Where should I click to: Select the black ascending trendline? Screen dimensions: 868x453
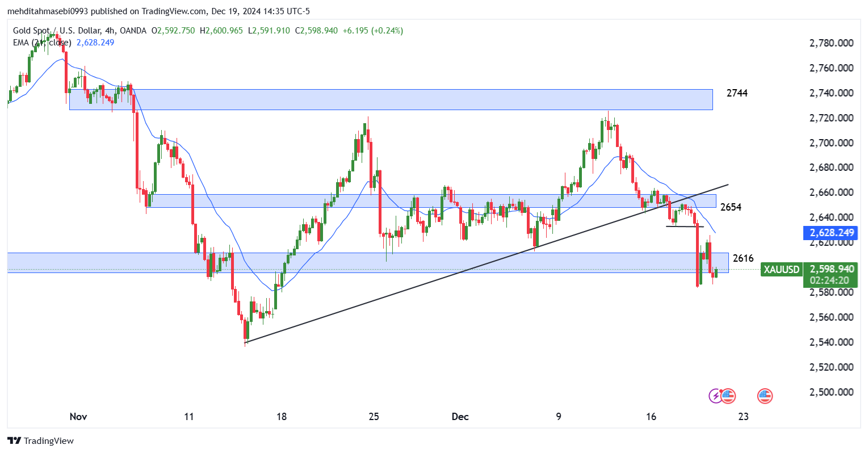tap(487, 263)
